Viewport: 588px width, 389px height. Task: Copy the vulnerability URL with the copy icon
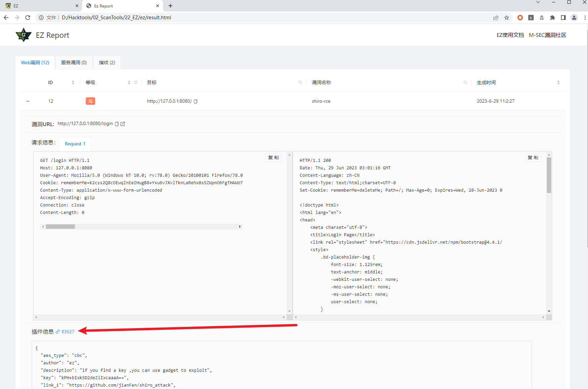(x=117, y=124)
